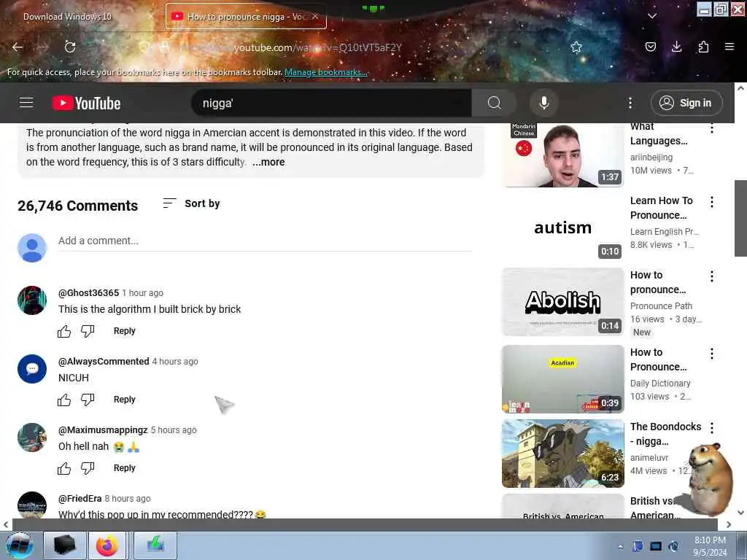Click 'Pronounce Path' channel name
This screenshot has width=747, height=560.
661,306
